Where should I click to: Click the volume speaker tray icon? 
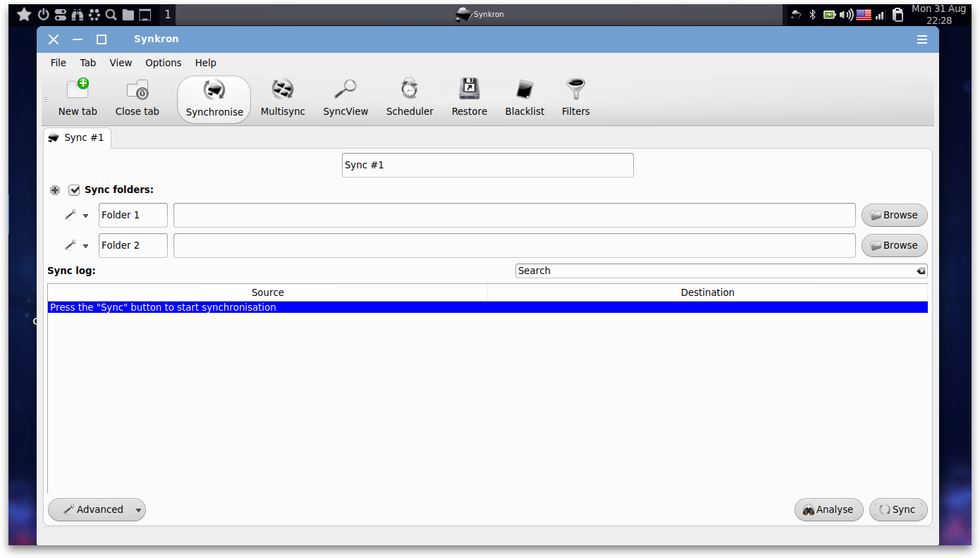click(847, 14)
